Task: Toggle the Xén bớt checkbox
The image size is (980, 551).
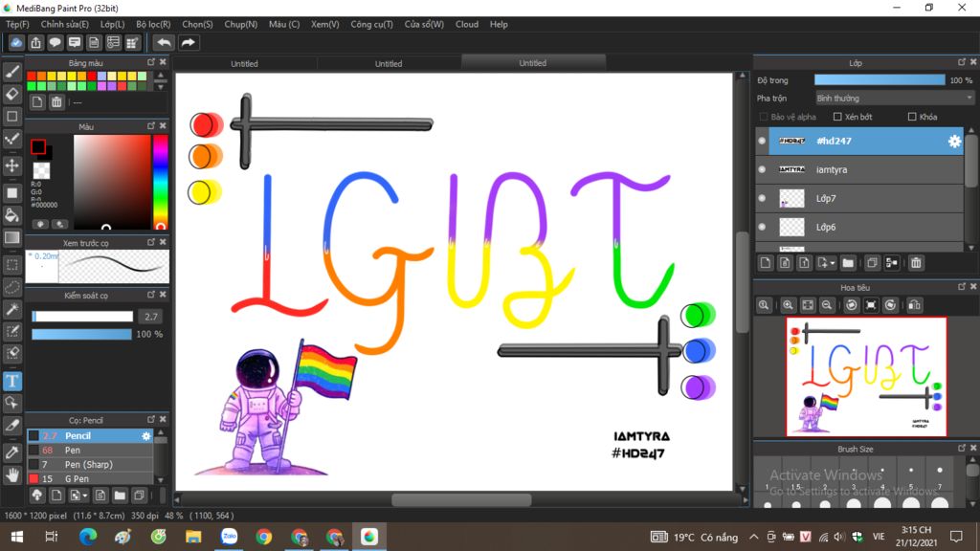Action: tap(837, 117)
